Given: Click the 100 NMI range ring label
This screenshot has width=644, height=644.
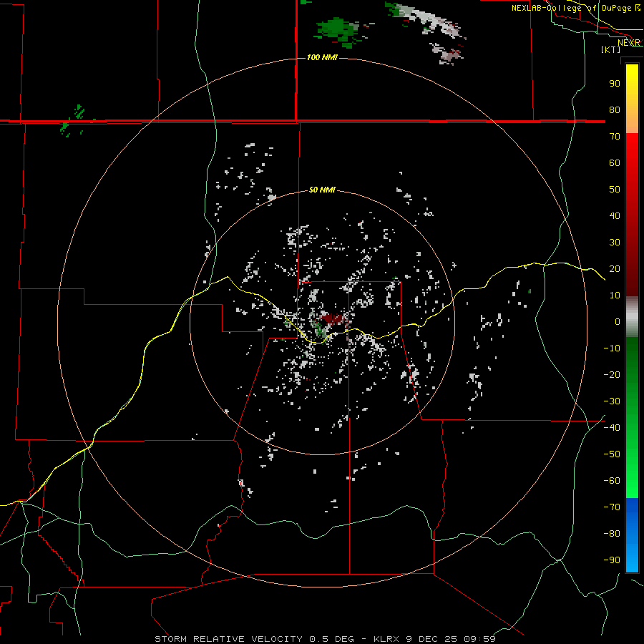Looking at the screenshot, I should pyautogui.click(x=322, y=57).
